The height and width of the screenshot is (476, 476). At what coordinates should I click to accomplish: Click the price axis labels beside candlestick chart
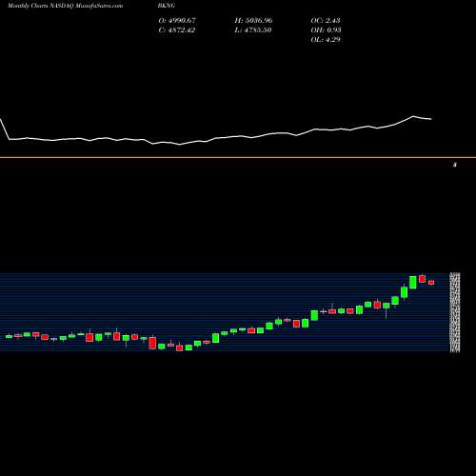[455, 312]
